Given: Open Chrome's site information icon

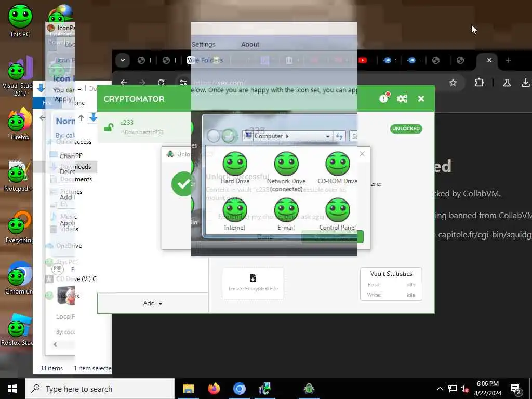Looking at the screenshot, I should (x=183, y=83).
